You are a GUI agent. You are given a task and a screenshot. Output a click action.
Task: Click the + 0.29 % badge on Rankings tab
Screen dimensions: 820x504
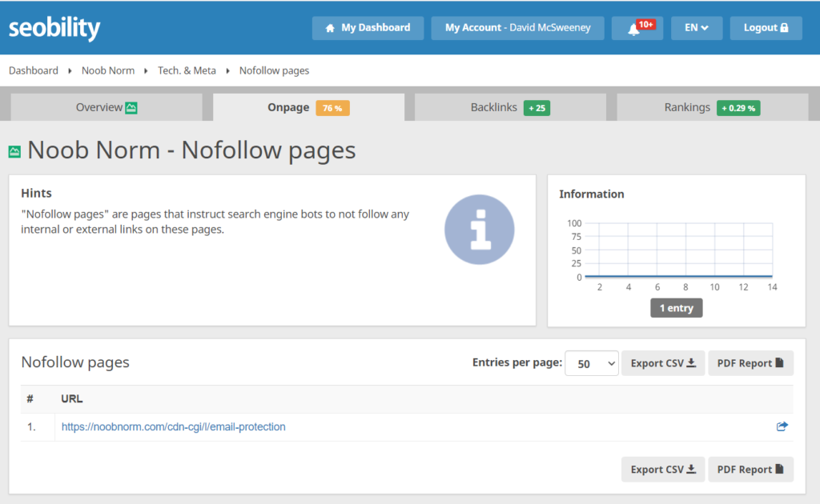tap(738, 108)
